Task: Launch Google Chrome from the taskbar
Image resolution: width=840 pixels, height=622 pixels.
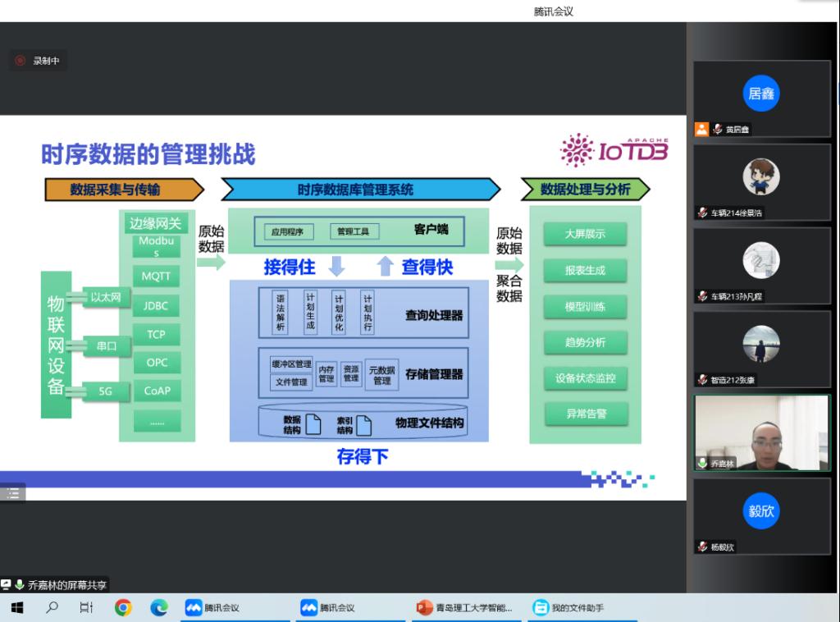Action: click(x=123, y=607)
